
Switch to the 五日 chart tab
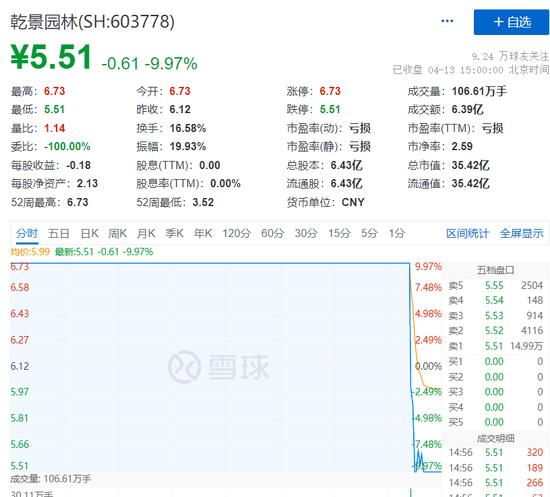(x=59, y=233)
